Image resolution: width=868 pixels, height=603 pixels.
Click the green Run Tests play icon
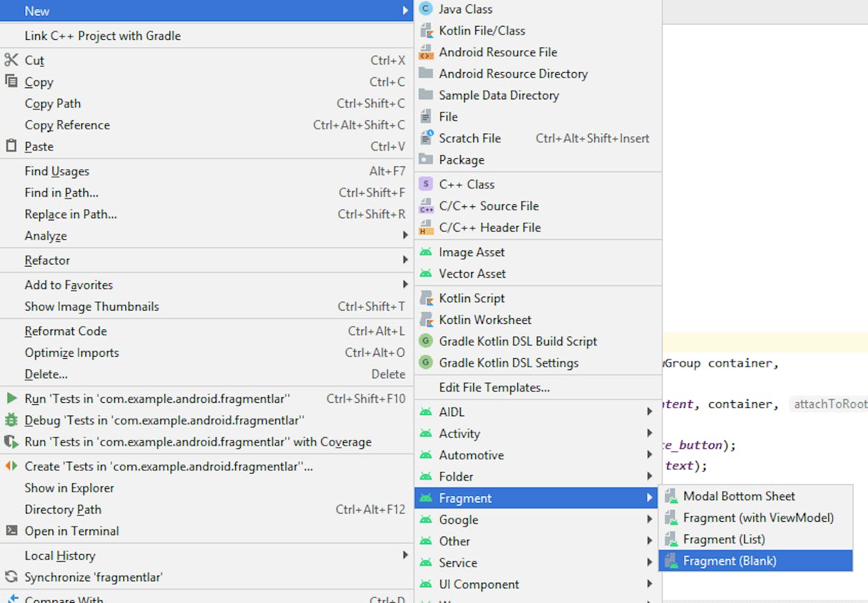pyautogui.click(x=11, y=399)
